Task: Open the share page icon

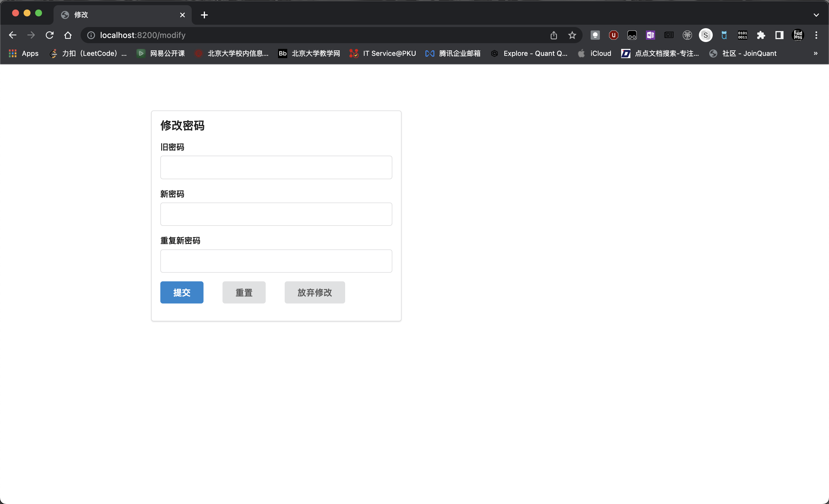Action: (x=554, y=35)
